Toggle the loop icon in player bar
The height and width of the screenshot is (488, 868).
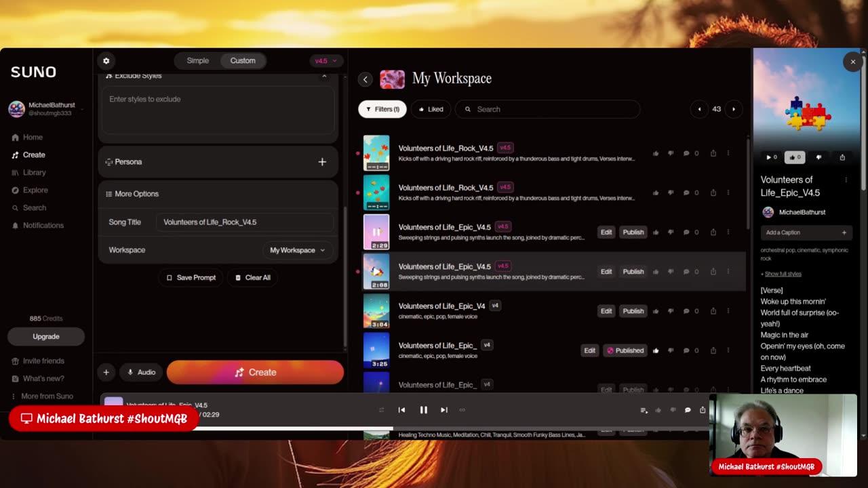click(x=462, y=409)
